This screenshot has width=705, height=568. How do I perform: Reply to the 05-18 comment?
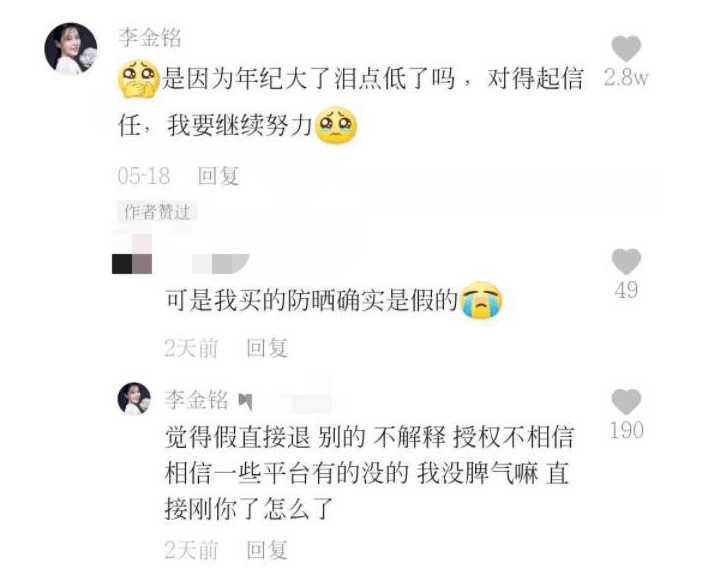pos(218,175)
